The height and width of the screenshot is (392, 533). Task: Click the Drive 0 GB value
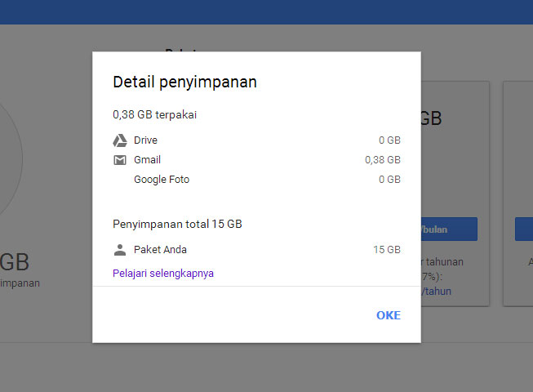(390, 140)
